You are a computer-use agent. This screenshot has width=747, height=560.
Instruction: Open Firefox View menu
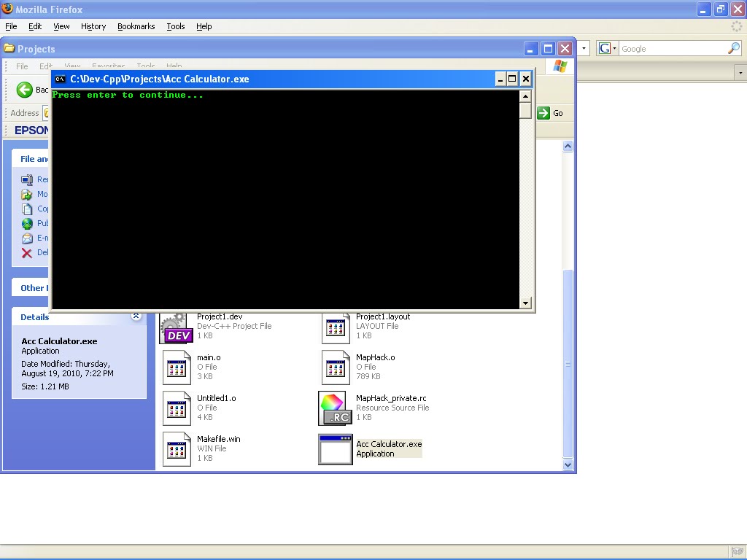(x=61, y=26)
